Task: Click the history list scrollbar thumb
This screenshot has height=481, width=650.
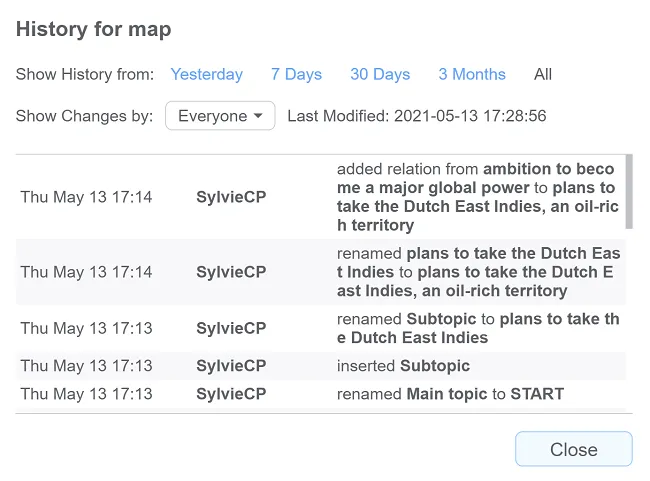Action: (629, 192)
